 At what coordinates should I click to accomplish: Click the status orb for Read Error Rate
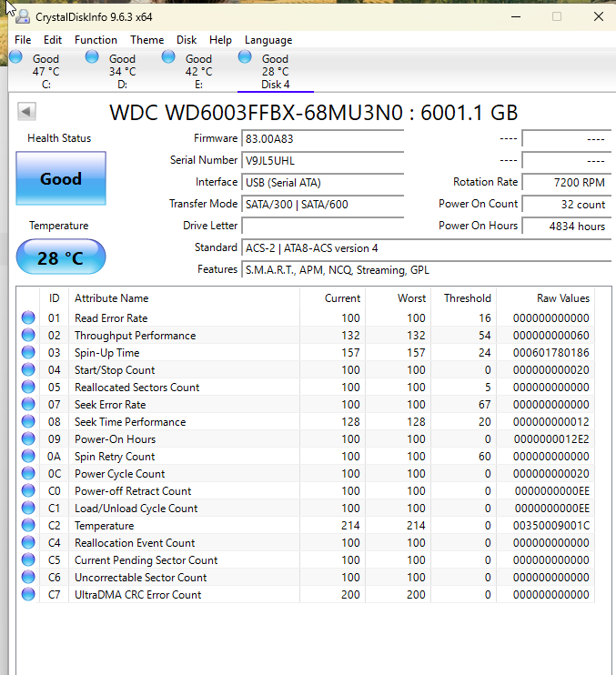28,317
